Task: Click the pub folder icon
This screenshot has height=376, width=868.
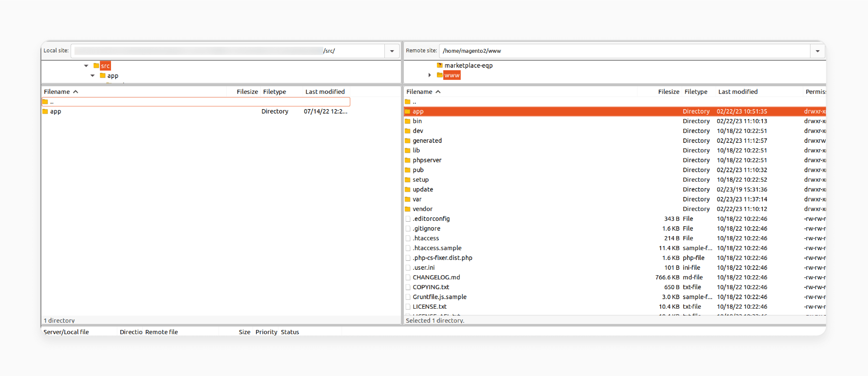Action: point(408,170)
